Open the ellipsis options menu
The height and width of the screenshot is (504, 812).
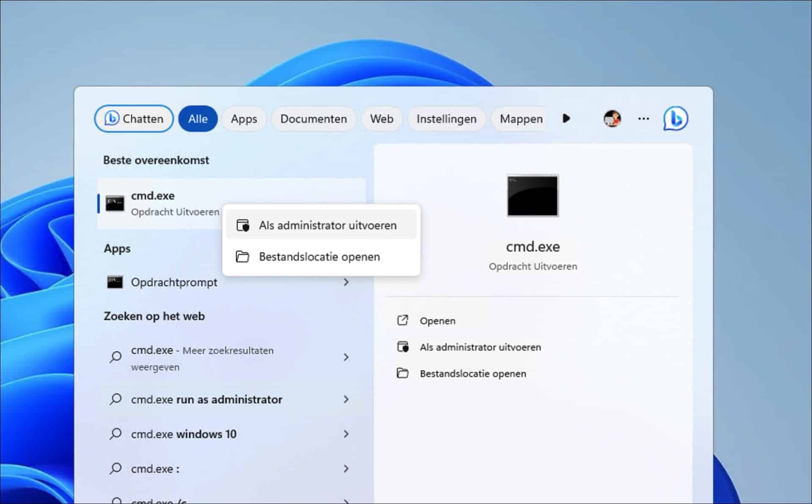(643, 119)
